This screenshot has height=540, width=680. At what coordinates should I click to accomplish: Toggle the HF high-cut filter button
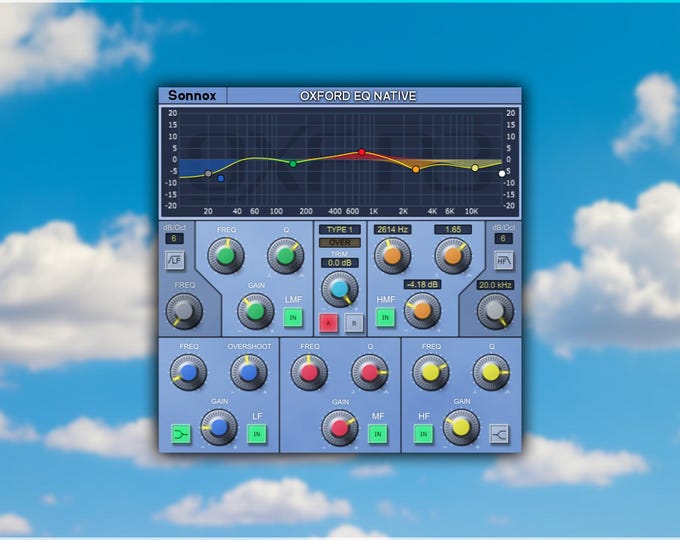(x=503, y=260)
